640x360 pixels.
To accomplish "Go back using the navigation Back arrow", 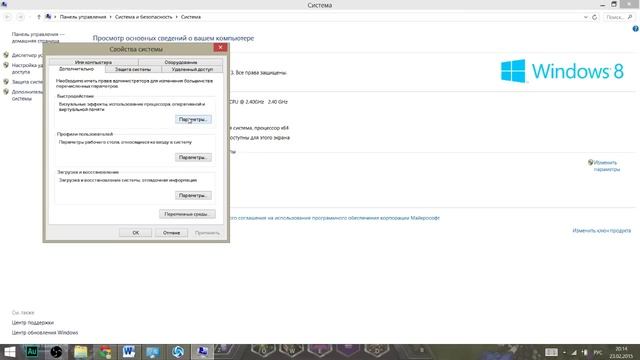I will pos(7,17).
